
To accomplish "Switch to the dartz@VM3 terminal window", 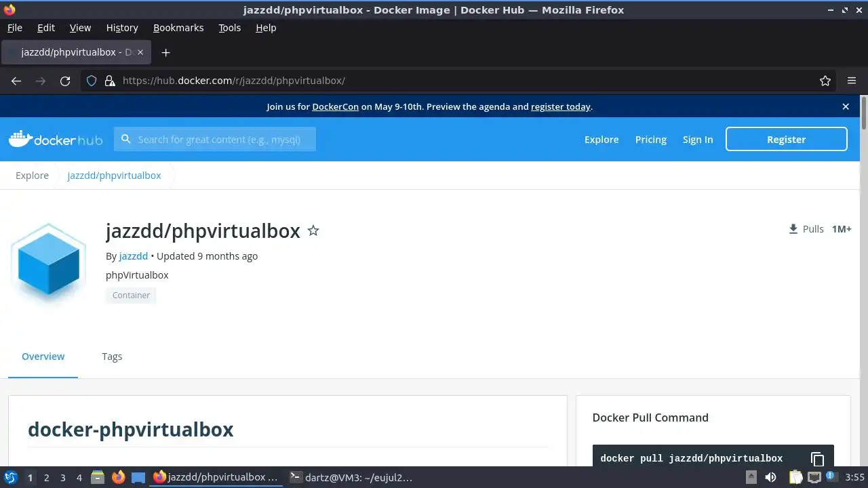I will pyautogui.click(x=351, y=478).
